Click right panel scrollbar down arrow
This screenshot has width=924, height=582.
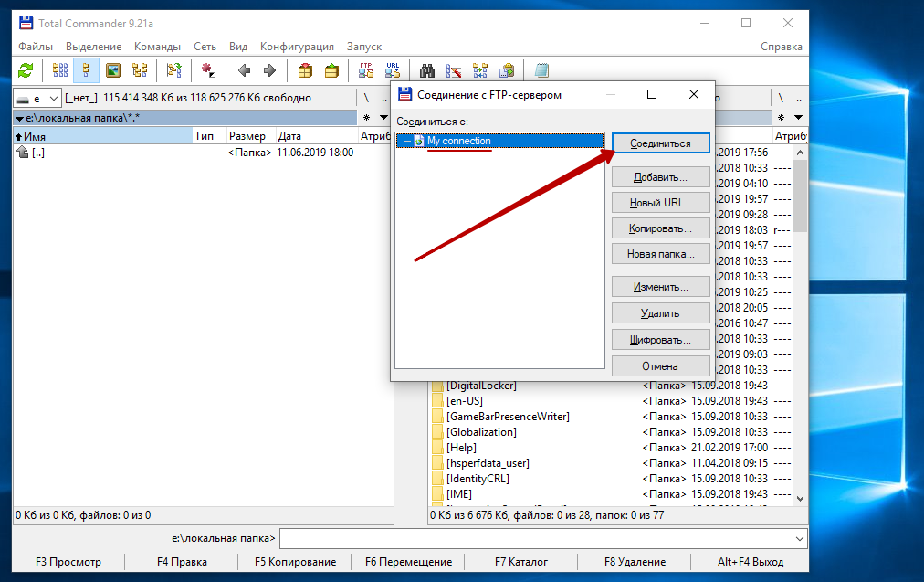click(800, 499)
